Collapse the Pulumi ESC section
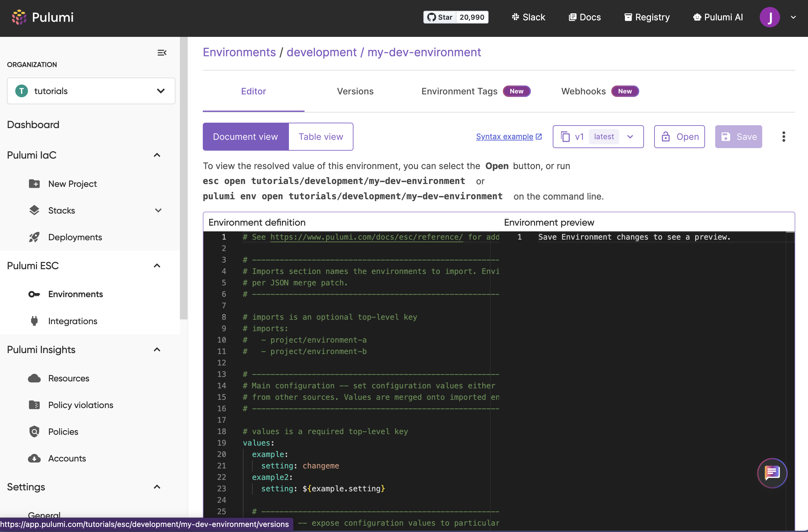 [157, 265]
